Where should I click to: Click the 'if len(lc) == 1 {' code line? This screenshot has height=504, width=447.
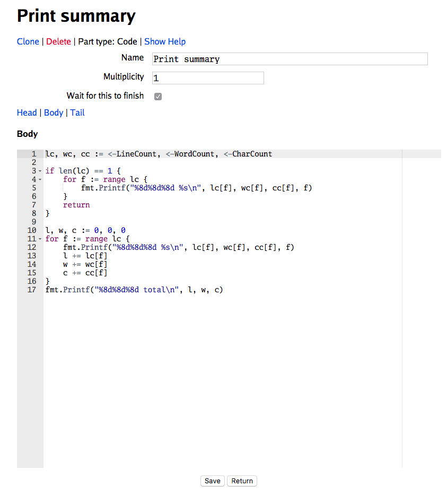point(83,171)
